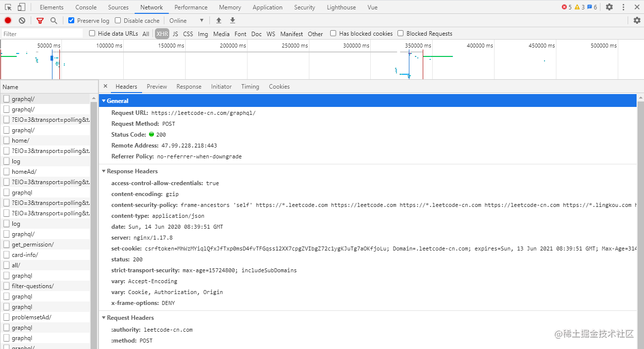
Task: Open the Application panel
Action: click(x=267, y=7)
